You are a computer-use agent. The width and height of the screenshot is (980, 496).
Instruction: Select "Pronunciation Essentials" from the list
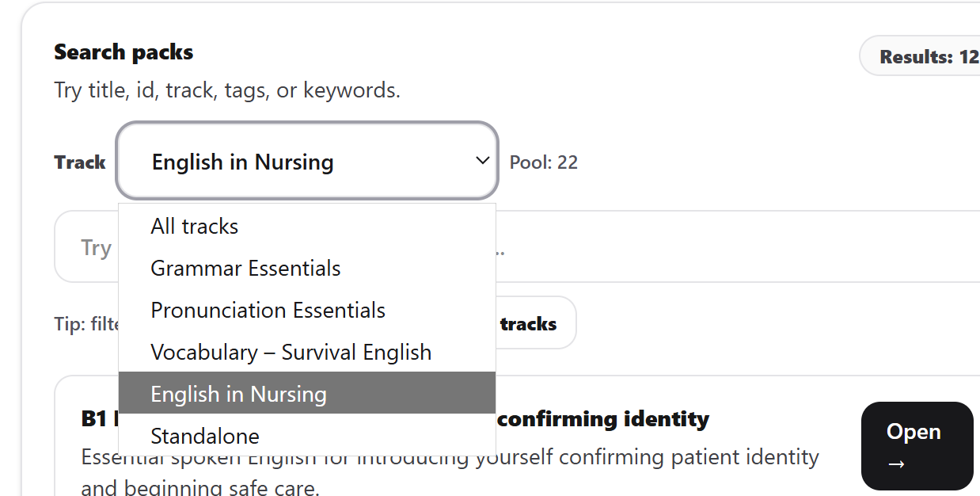click(268, 310)
